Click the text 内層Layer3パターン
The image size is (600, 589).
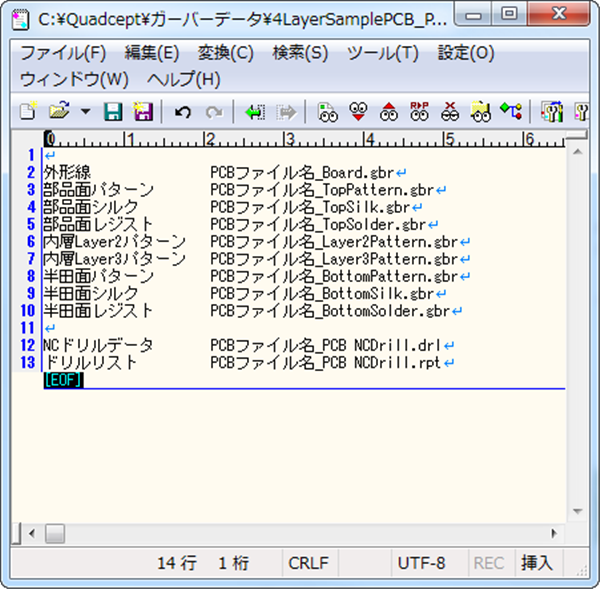coord(114,259)
